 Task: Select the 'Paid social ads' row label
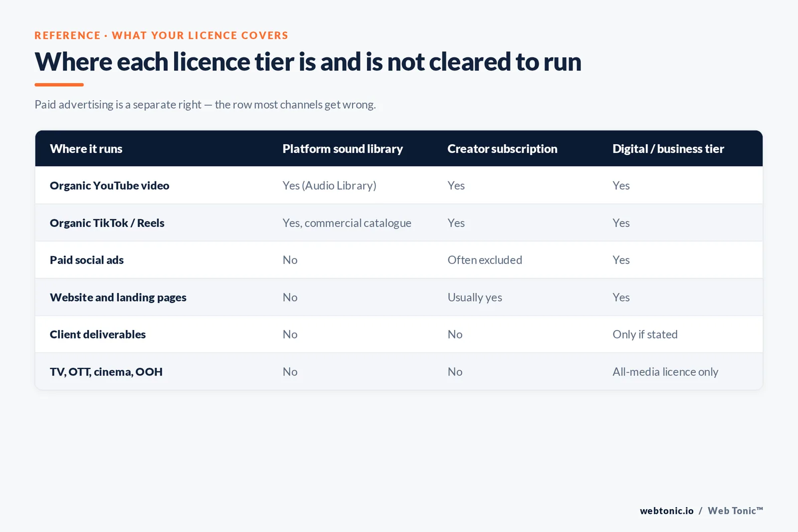coord(86,260)
